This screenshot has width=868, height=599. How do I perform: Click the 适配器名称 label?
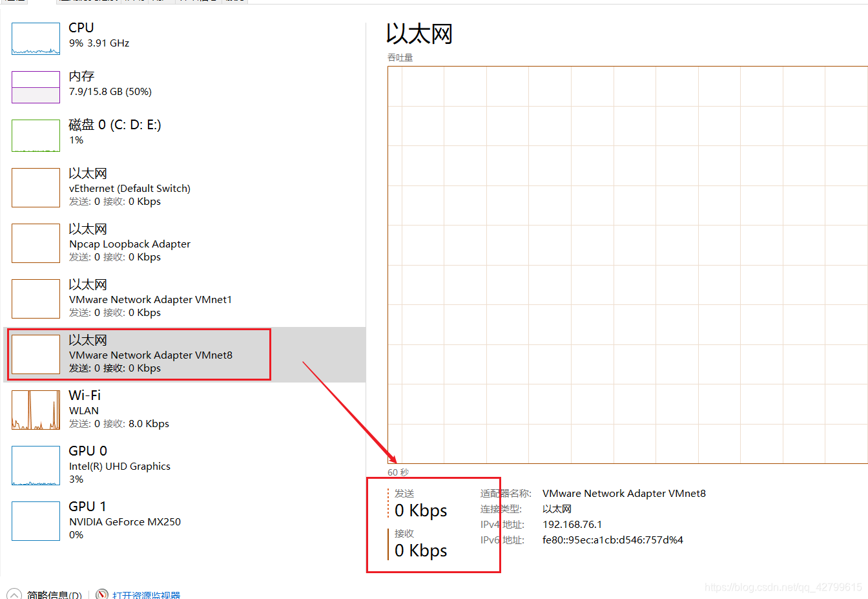tap(506, 493)
